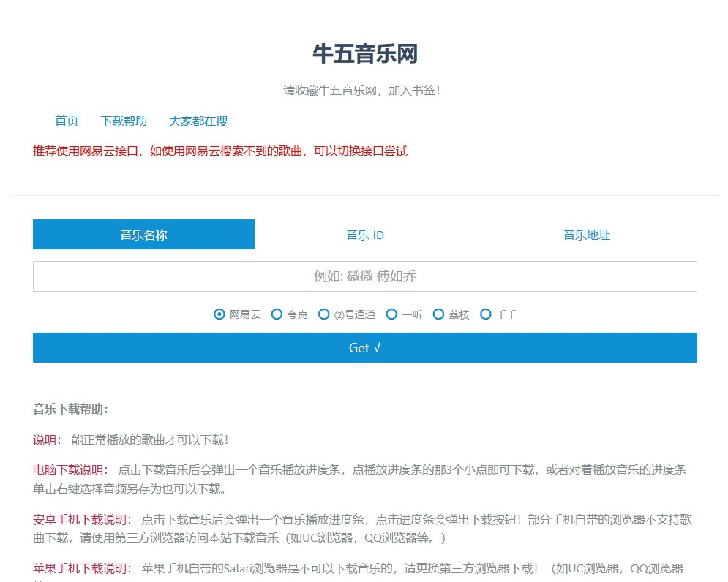The height and width of the screenshot is (582, 728).
Task: Open the 下载帮助 page
Action: pyautogui.click(x=123, y=121)
